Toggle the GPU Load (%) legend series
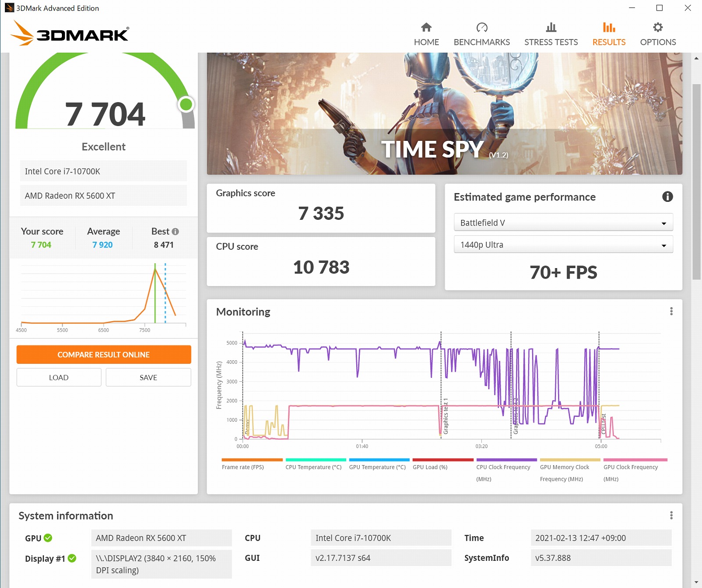Image resolution: width=702 pixels, height=588 pixels. 430,467
